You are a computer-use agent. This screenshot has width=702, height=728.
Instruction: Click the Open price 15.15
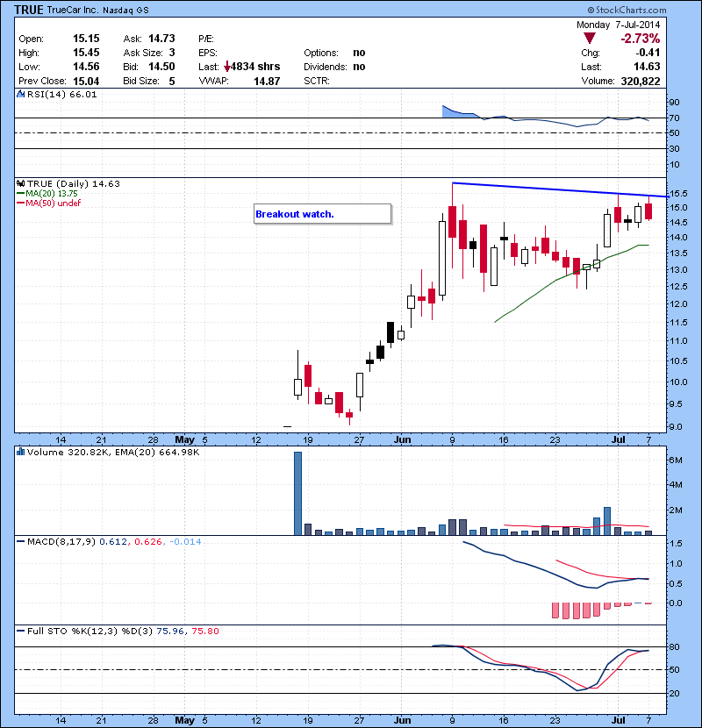tap(86, 39)
